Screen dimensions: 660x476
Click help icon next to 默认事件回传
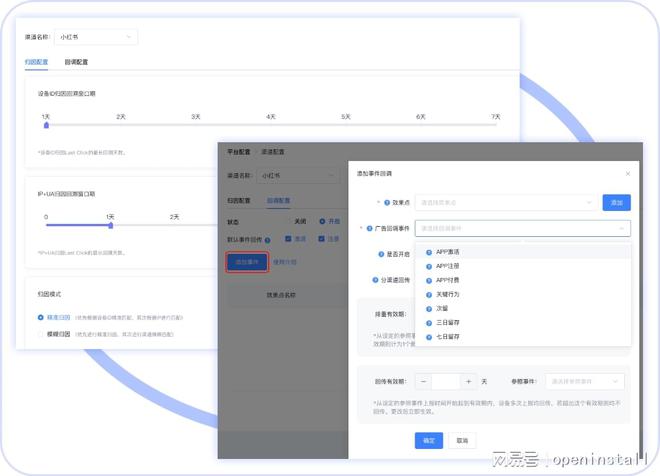pos(267,240)
